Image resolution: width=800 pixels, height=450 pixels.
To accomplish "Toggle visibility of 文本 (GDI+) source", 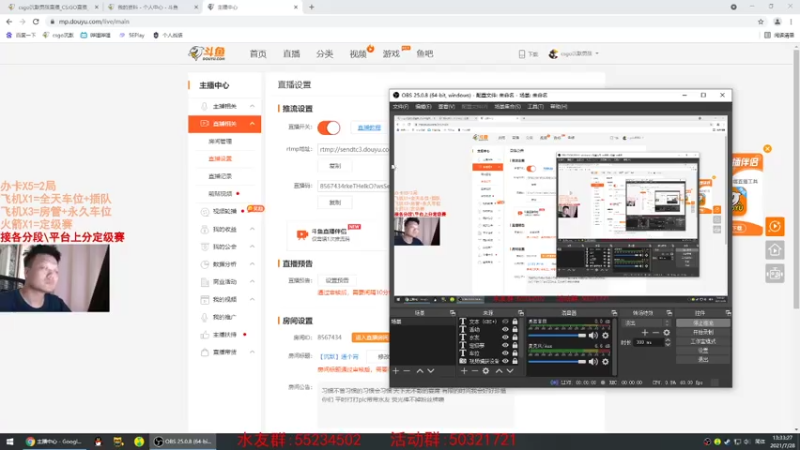I will (505, 322).
